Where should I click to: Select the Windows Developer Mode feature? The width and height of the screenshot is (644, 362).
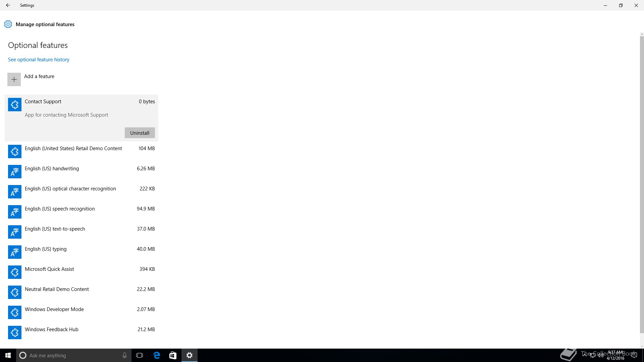point(82,312)
